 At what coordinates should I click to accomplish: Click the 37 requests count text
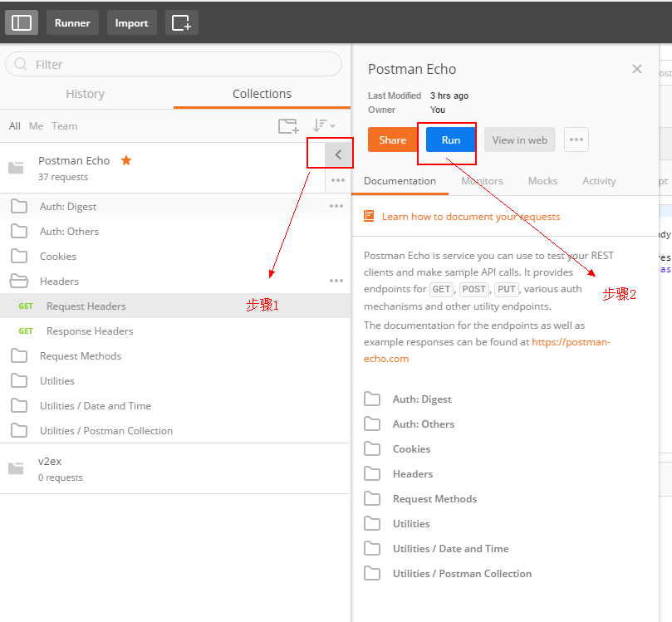(x=63, y=177)
